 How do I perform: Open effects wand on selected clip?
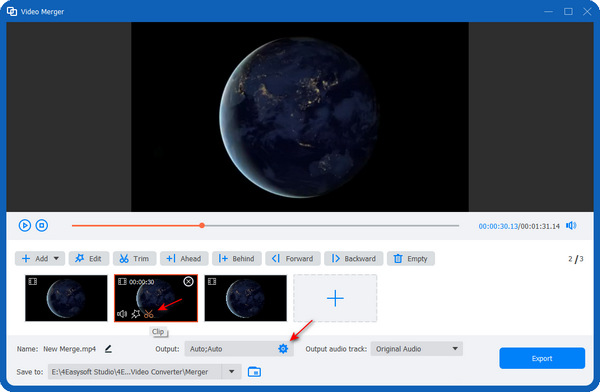[135, 314]
